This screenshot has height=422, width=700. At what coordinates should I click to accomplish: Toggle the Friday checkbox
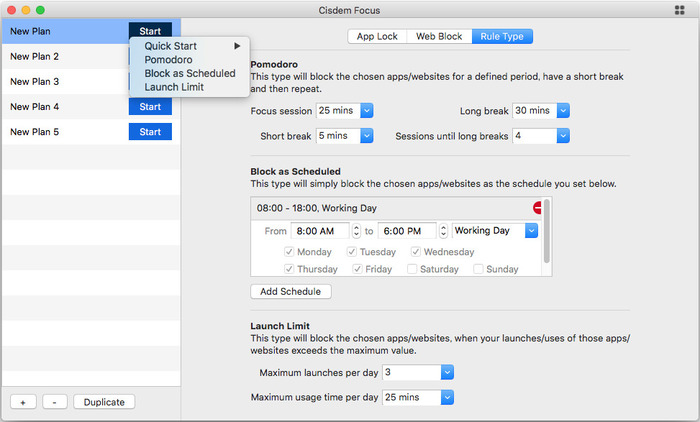coord(357,269)
